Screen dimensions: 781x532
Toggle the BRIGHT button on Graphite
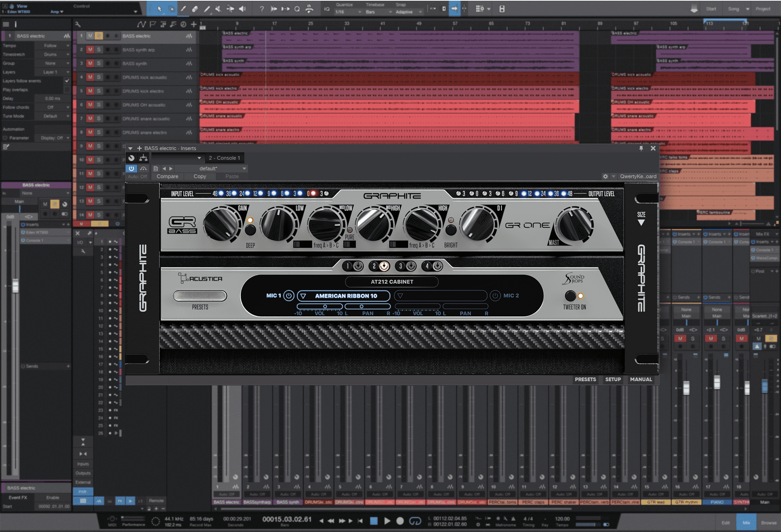[451, 230]
